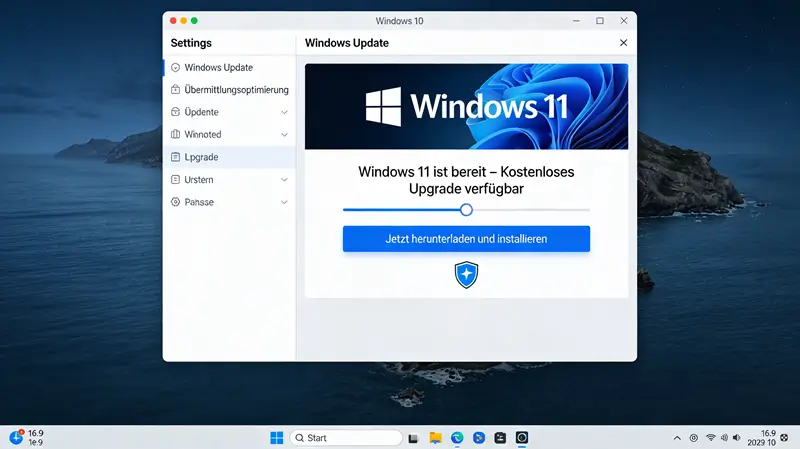Click the Settings sidebar heading
This screenshot has height=449, width=800.
[191, 43]
